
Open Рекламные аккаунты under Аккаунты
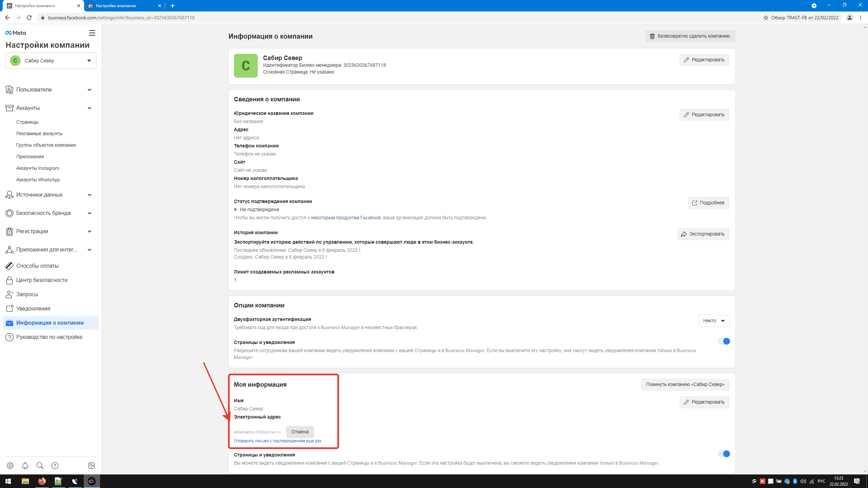pyautogui.click(x=39, y=134)
